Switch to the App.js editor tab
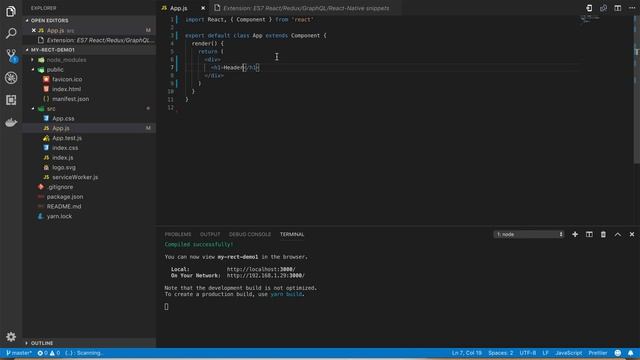This screenshot has height=360, width=640. tap(178, 8)
